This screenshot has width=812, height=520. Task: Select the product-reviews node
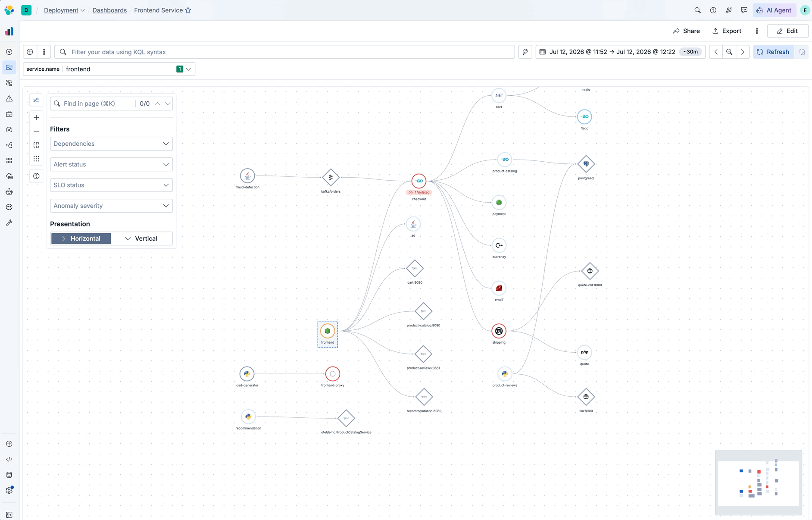505,374
